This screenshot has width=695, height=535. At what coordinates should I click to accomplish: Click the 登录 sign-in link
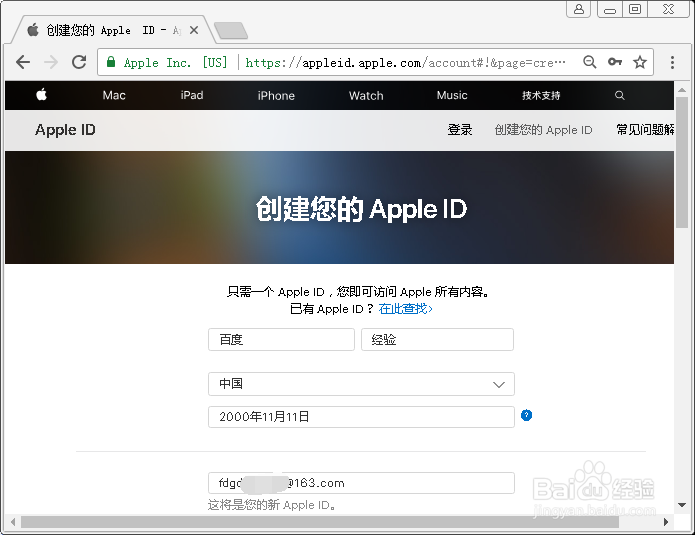tap(460, 130)
